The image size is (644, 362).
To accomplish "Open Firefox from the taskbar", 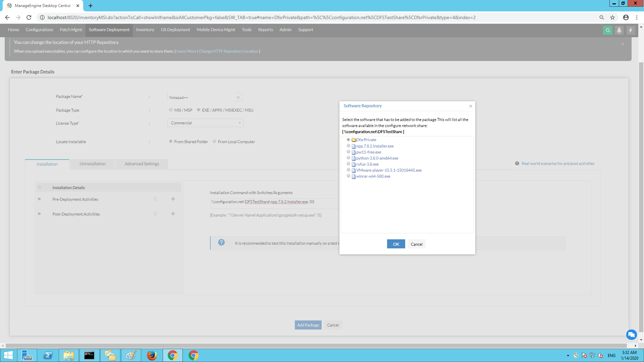I will point(152,355).
